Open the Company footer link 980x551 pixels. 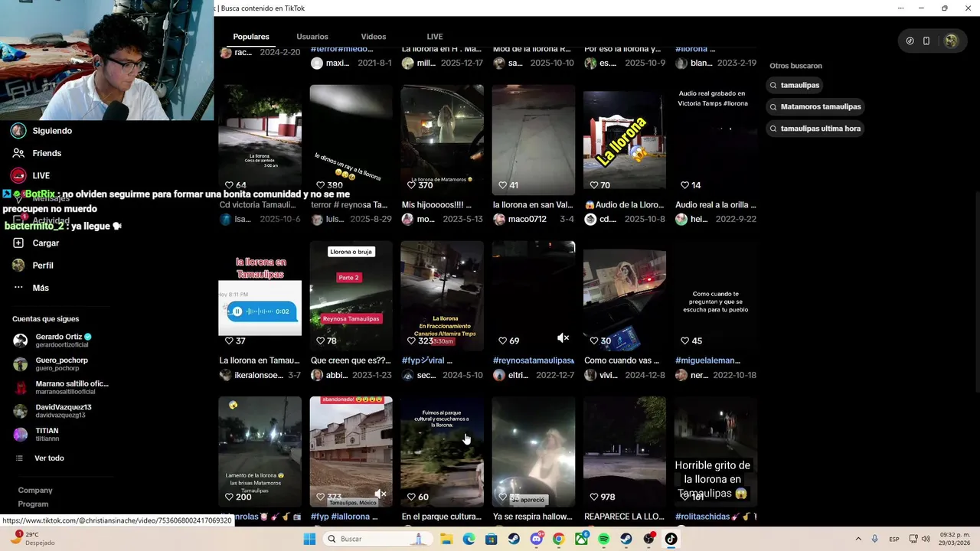pos(35,491)
